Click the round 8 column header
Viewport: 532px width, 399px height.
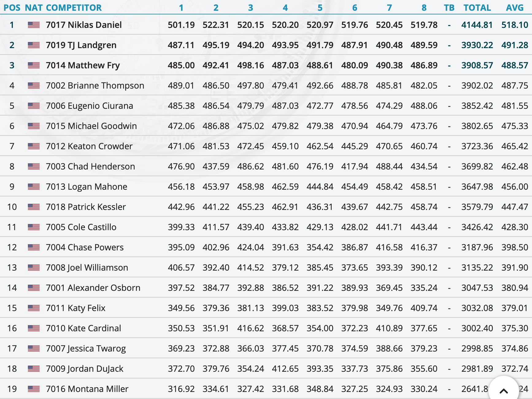(424, 8)
